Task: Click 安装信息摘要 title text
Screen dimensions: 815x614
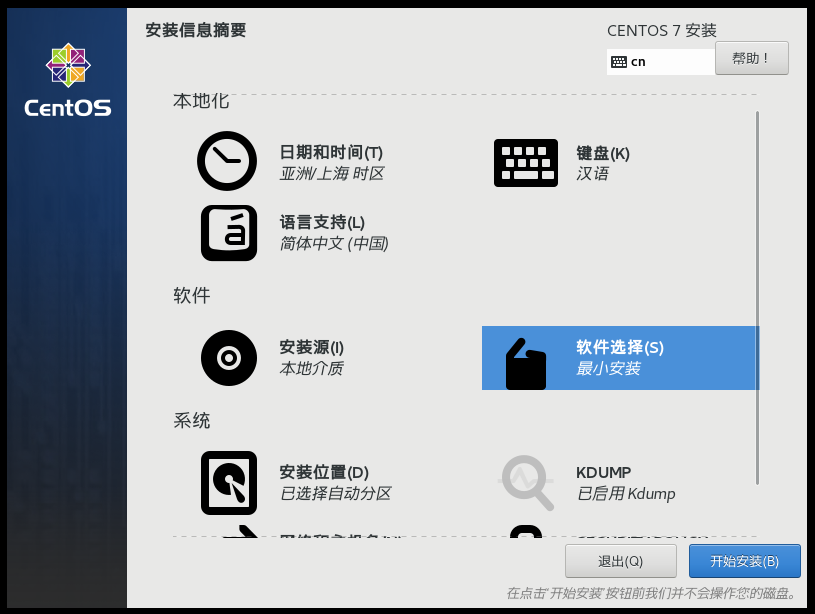Action: pyautogui.click(x=195, y=30)
